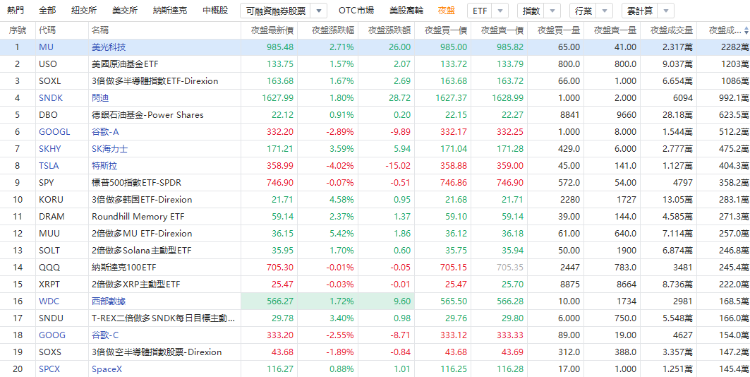Open the TSLA 特斯拉 stock name link
750x377 pixels.
tap(104, 166)
